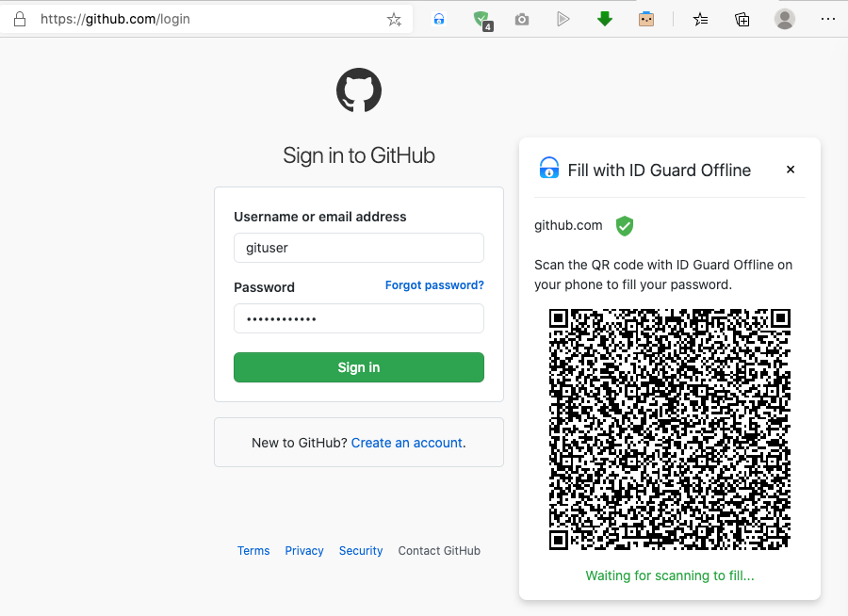
Task: Click the green Sign in button
Action: click(x=359, y=367)
